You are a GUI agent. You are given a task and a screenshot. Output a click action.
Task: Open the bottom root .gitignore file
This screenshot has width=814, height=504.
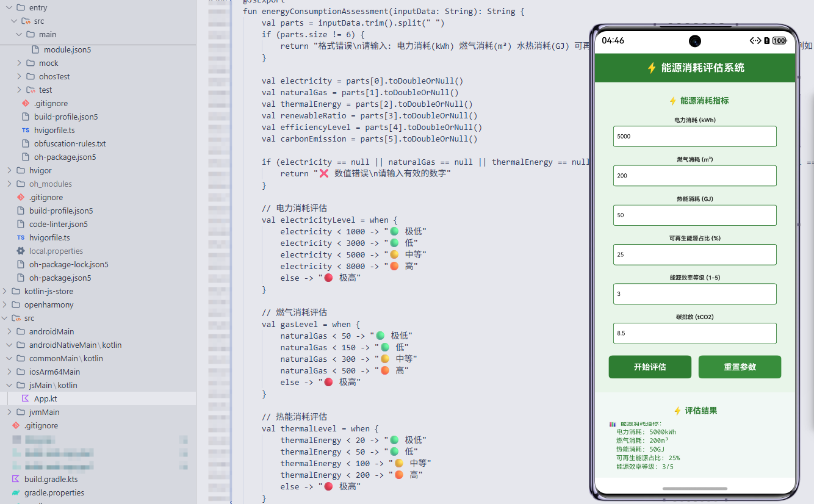[x=41, y=425]
